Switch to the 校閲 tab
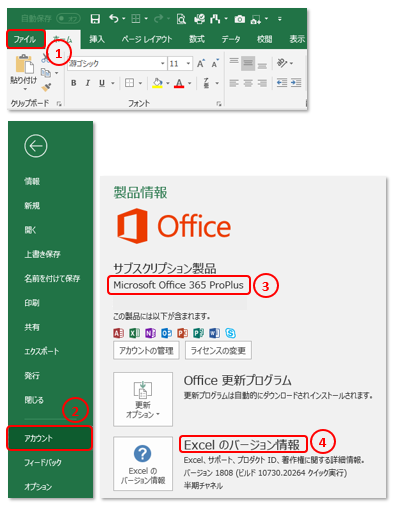The height and width of the screenshot is (509, 397). point(264,39)
